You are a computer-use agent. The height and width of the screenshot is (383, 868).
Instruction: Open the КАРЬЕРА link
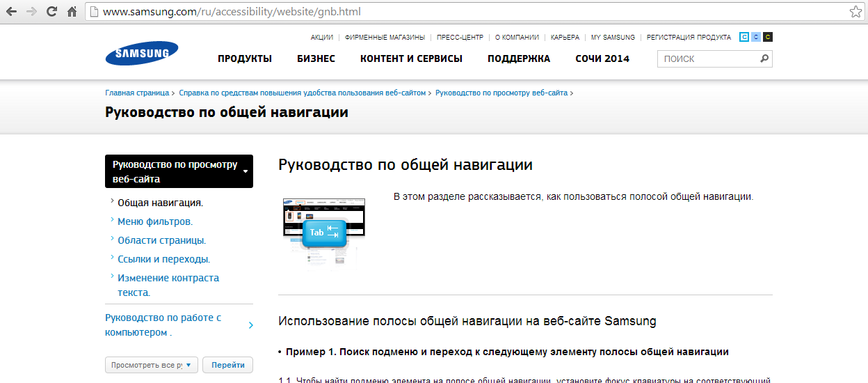coord(565,38)
